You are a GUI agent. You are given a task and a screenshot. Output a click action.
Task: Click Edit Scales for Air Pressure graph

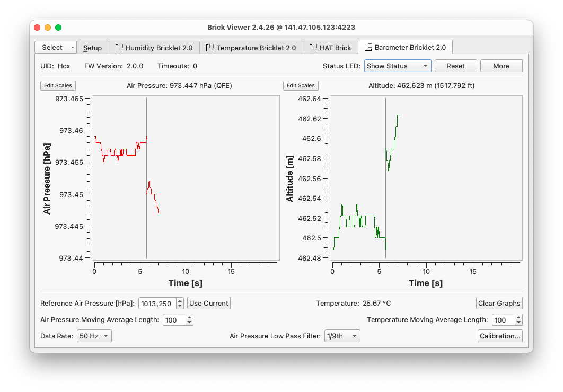point(58,85)
